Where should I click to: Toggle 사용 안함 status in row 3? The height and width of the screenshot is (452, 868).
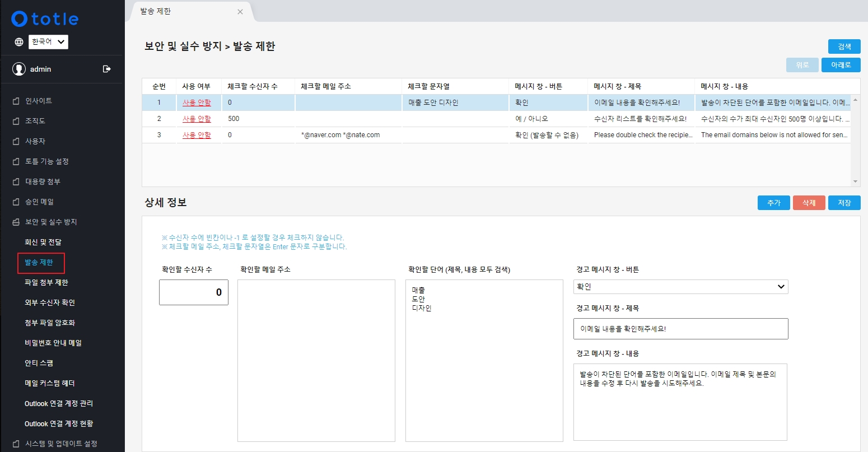(x=197, y=135)
